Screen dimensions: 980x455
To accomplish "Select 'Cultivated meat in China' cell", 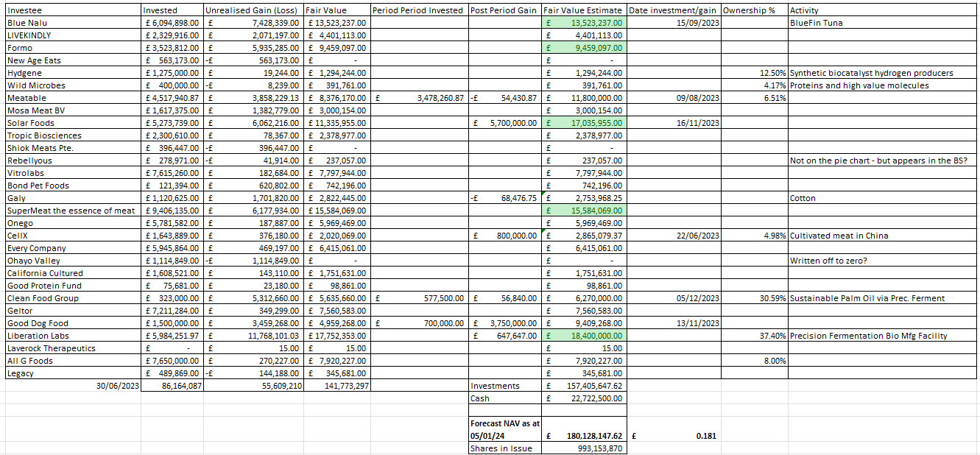I will coord(884,236).
